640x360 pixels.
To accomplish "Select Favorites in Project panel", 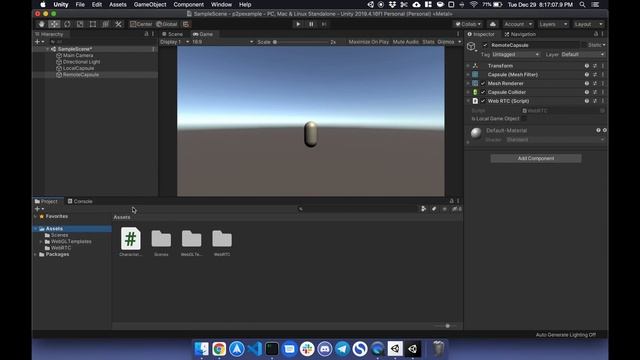I will pyautogui.click(x=56, y=216).
